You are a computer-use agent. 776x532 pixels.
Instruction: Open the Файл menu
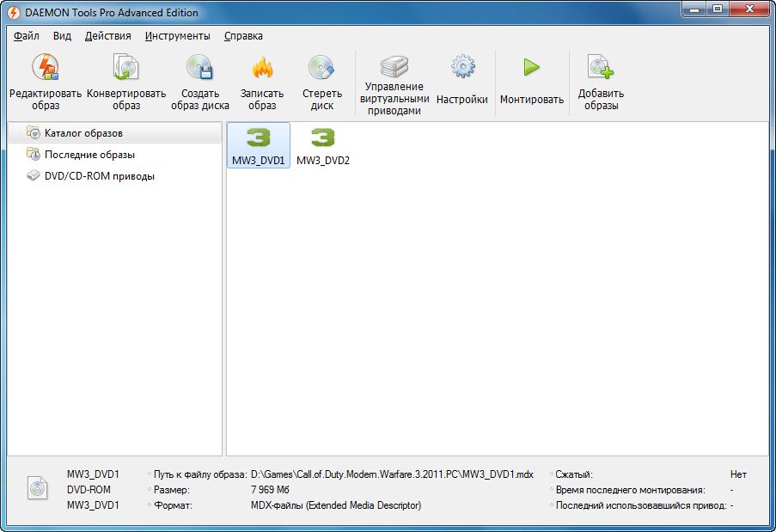pos(27,35)
